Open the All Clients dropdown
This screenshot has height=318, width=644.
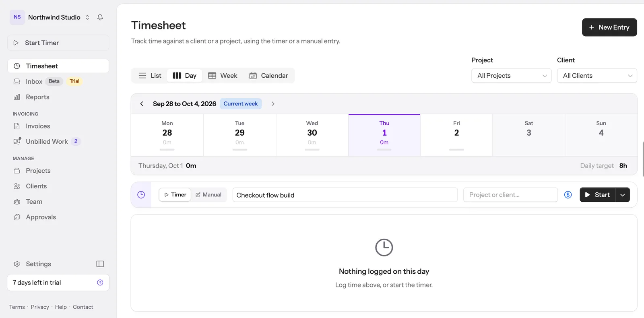[597, 76]
